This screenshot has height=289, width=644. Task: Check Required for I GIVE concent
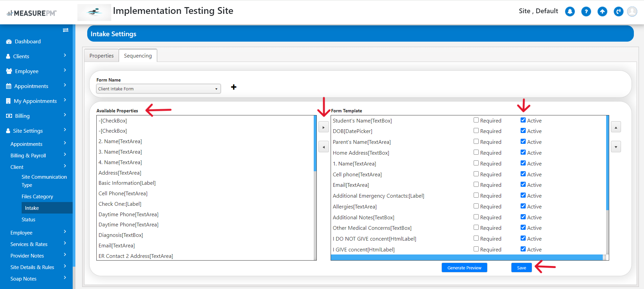click(x=476, y=249)
